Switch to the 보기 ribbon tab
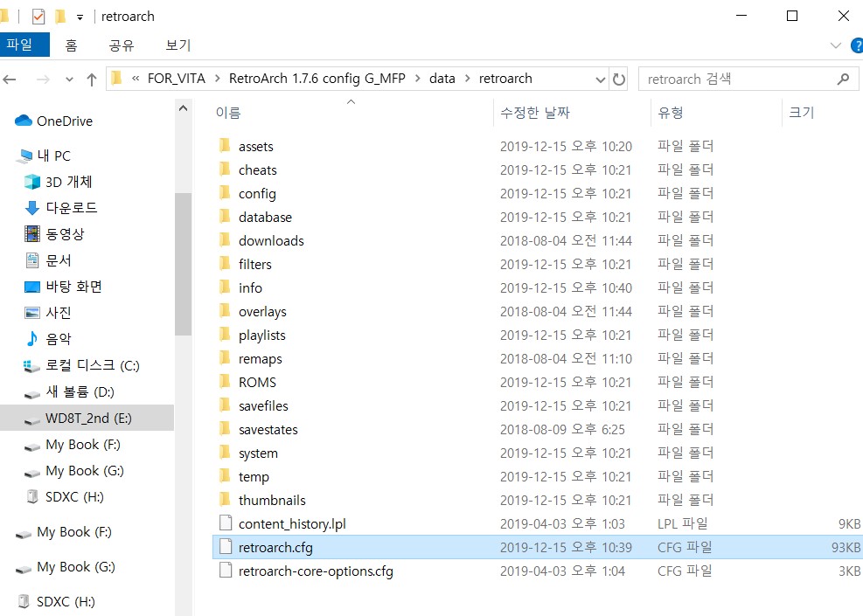 pyautogui.click(x=178, y=45)
